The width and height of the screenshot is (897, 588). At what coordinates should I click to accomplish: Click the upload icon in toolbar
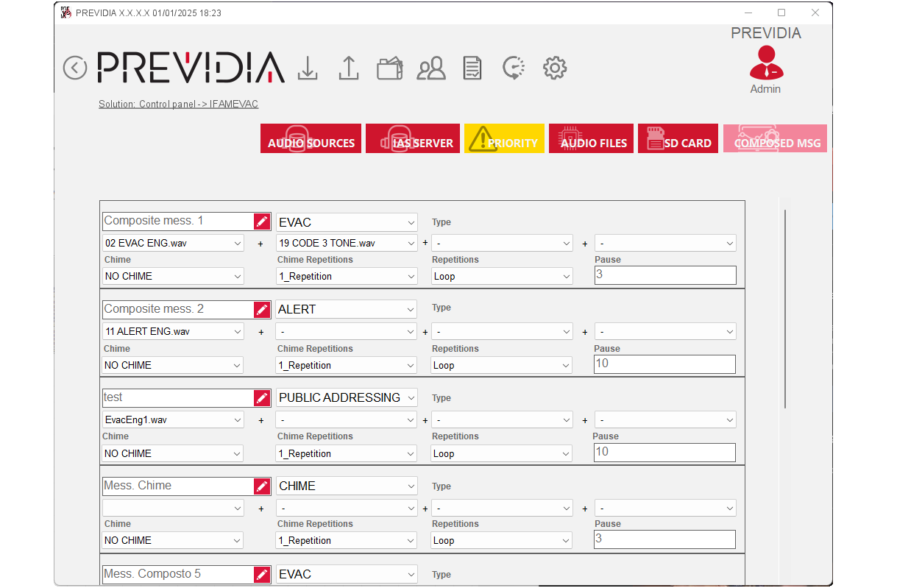[x=348, y=68]
